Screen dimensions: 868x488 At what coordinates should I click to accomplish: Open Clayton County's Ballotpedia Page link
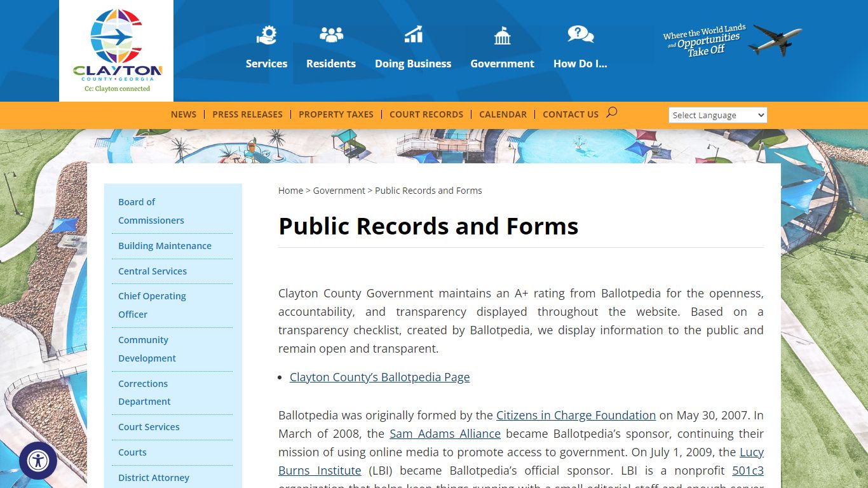point(380,377)
